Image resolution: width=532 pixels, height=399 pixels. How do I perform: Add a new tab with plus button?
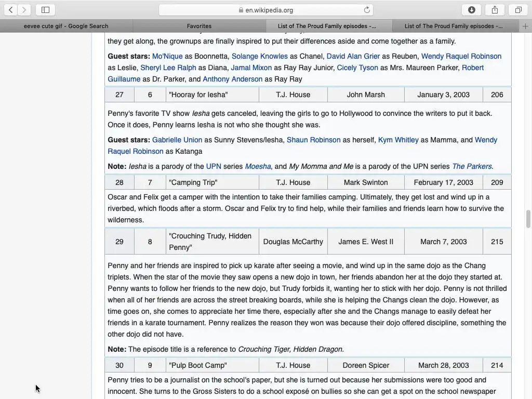point(525,26)
